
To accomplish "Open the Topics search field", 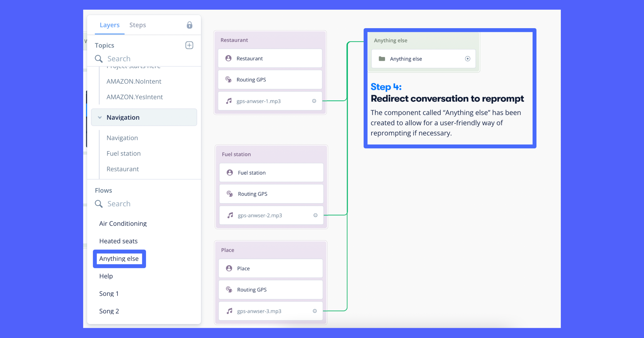I will (x=119, y=58).
